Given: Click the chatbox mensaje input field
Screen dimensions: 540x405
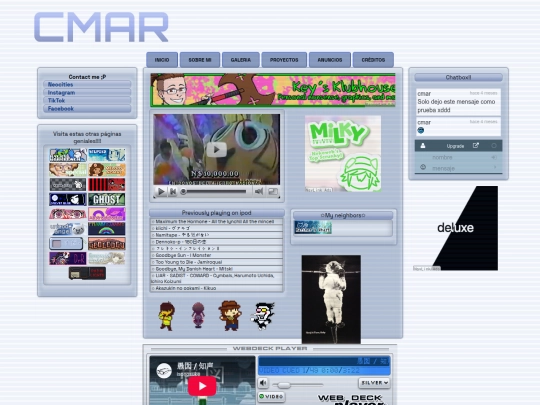Looking at the screenshot, I should [458, 168].
